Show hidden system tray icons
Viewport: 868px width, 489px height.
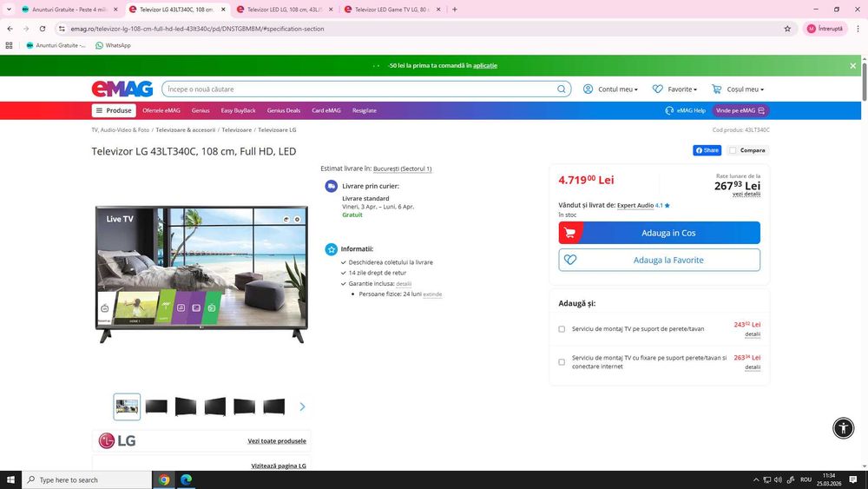pos(756,479)
